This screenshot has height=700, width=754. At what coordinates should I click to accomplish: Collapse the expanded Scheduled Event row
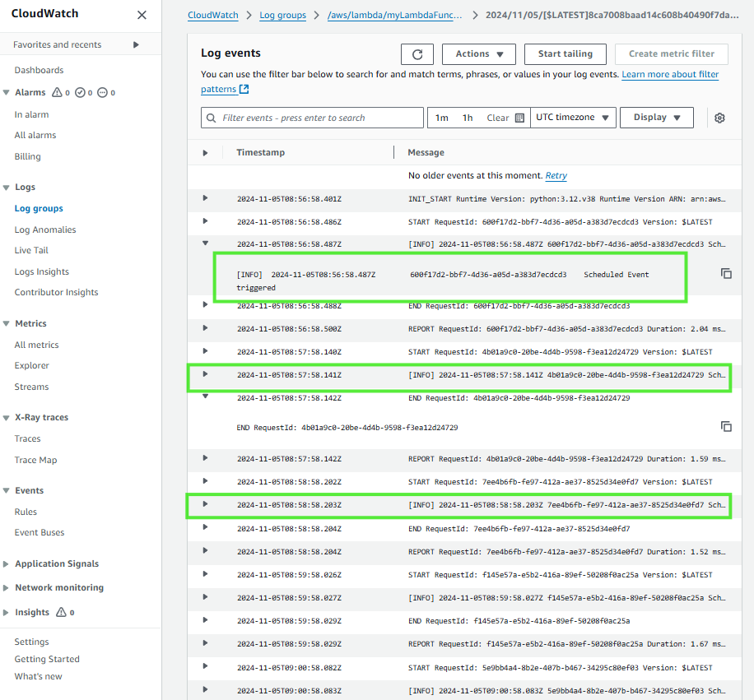(x=204, y=244)
